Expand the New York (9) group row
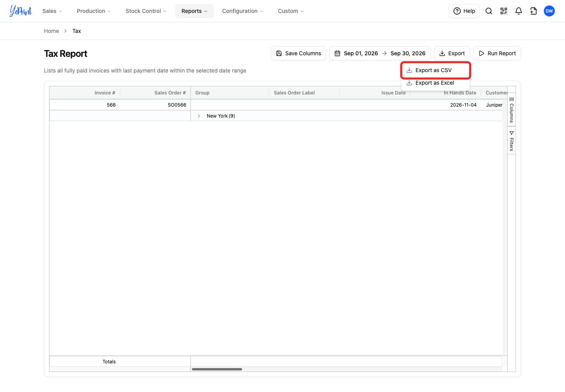The width and height of the screenshot is (565, 392). [x=199, y=116]
